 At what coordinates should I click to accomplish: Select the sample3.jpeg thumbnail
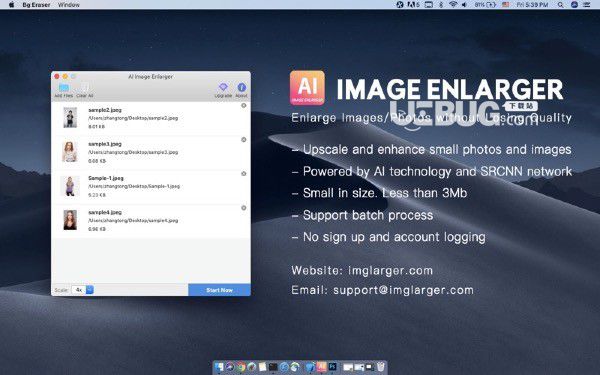point(70,152)
